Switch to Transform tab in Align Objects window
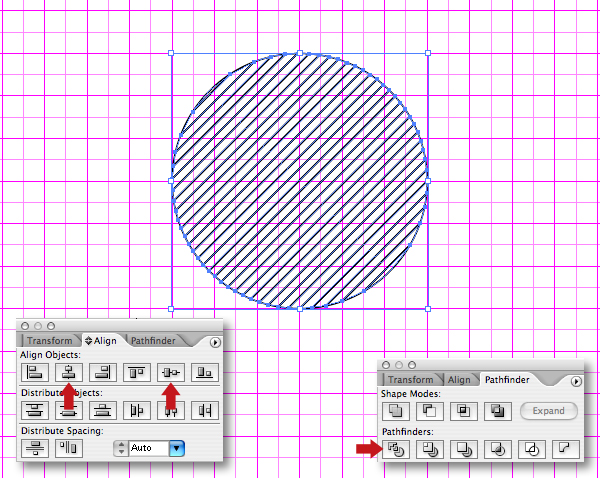 click(x=50, y=341)
